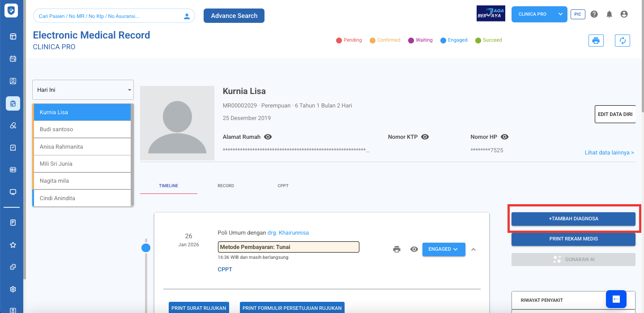
Task: Expand the ENGAGED status dropdown
Action: [x=444, y=249]
